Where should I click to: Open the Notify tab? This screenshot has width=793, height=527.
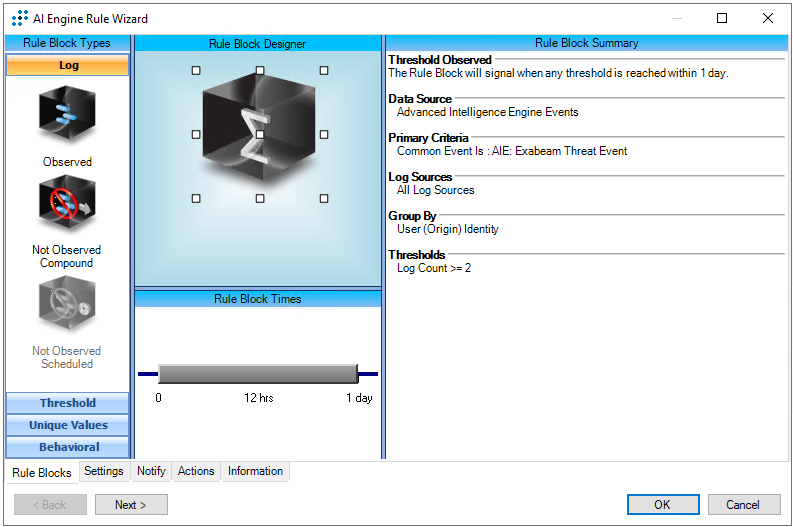[151, 471]
